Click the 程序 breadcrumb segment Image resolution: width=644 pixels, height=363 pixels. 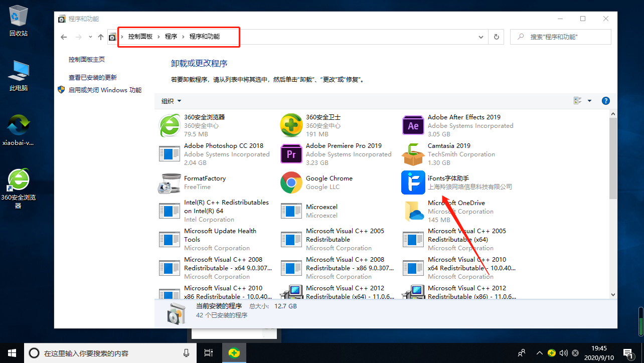tap(171, 37)
